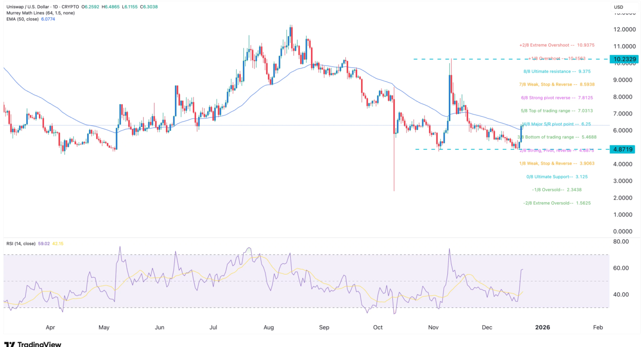The width and height of the screenshot is (644, 347).
Task: Click the 2026 label on time axis
Action: click(x=543, y=327)
